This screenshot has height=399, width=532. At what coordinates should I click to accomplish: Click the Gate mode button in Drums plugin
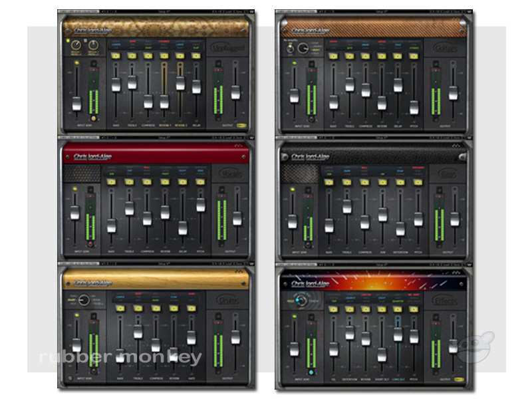(x=192, y=309)
